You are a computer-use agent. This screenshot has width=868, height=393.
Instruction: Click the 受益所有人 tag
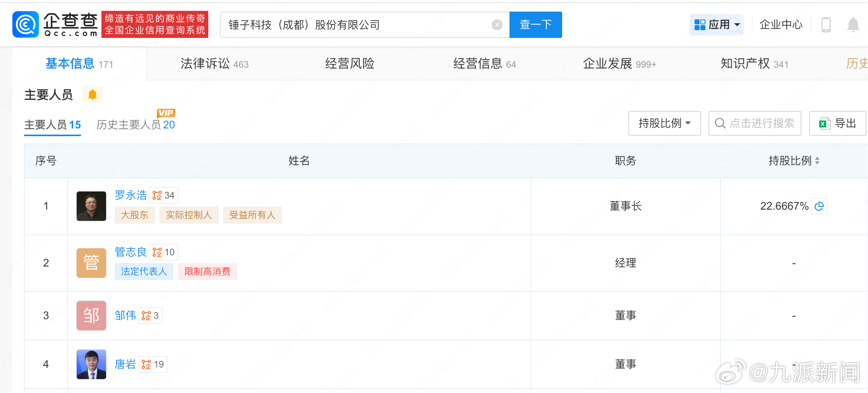pos(252,215)
